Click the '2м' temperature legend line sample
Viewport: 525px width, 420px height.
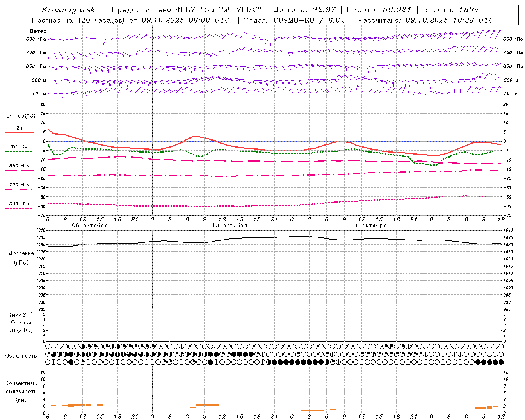click(19, 132)
